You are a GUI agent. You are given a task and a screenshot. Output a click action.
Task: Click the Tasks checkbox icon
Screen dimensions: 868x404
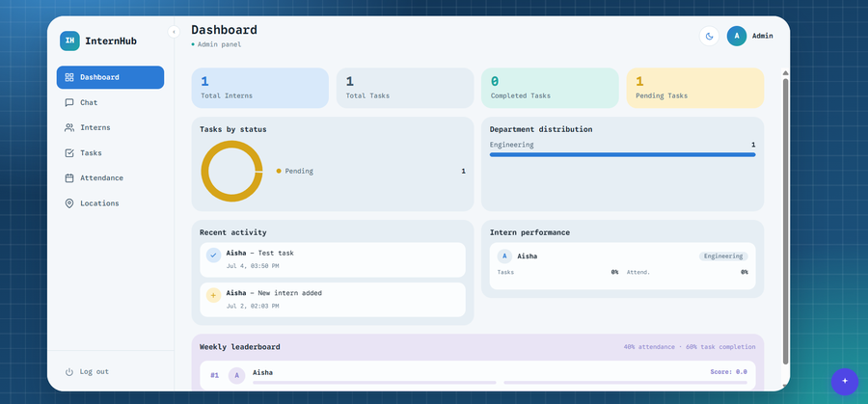[x=69, y=152]
